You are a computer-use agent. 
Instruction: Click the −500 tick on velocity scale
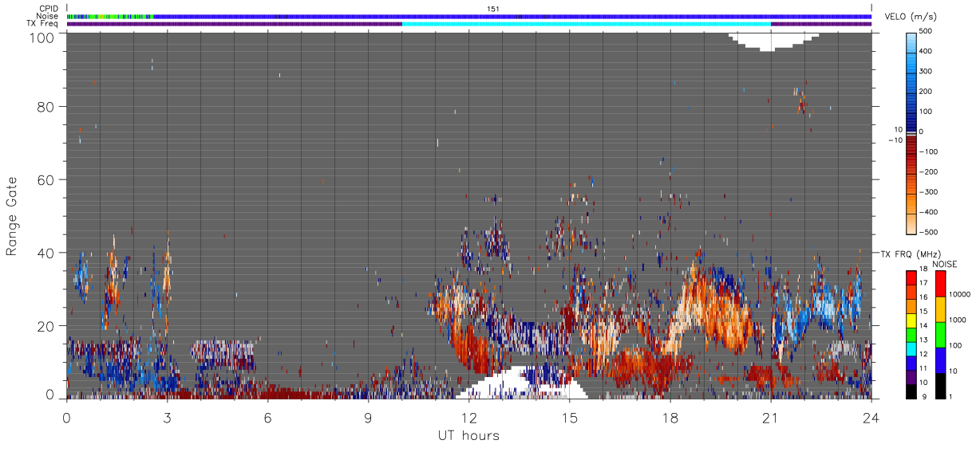click(x=927, y=233)
